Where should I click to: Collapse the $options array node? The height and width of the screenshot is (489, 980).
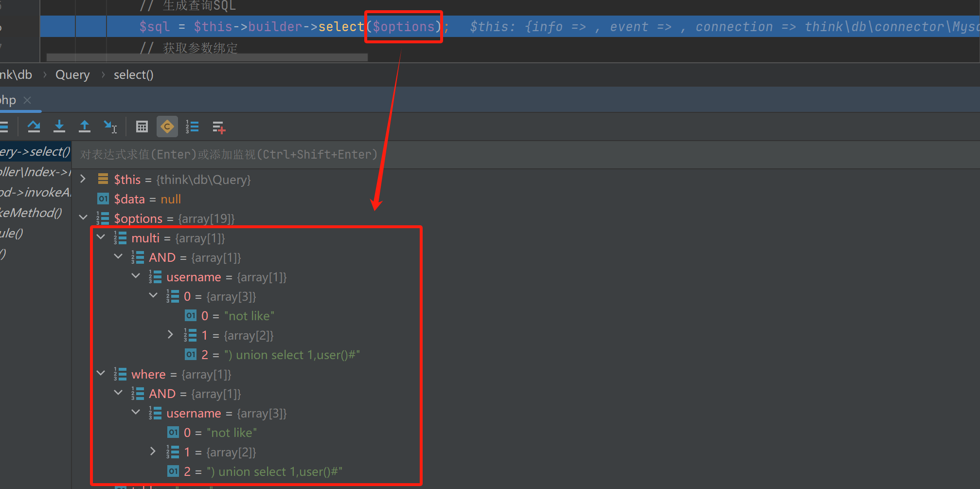[x=83, y=218]
